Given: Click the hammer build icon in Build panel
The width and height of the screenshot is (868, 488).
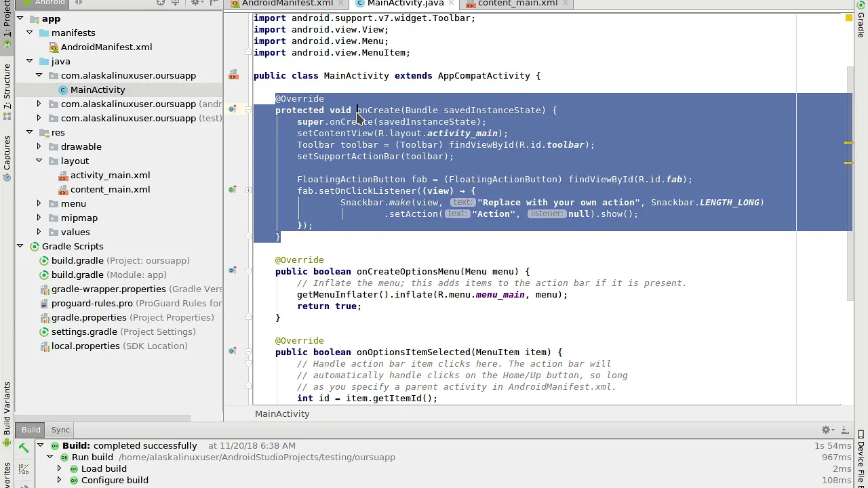Looking at the screenshot, I should (24, 447).
